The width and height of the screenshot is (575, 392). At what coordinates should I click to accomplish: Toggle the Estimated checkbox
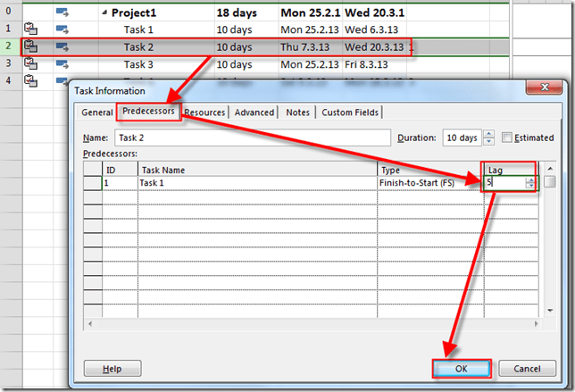(508, 138)
